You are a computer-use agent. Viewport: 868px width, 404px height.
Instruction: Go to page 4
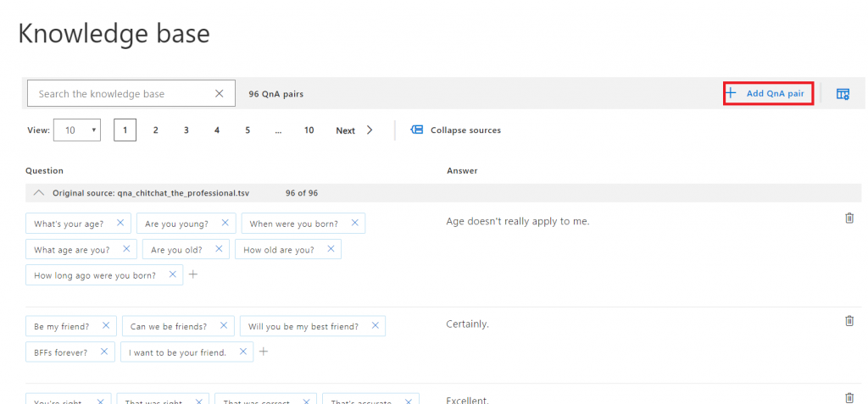tap(217, 130)
